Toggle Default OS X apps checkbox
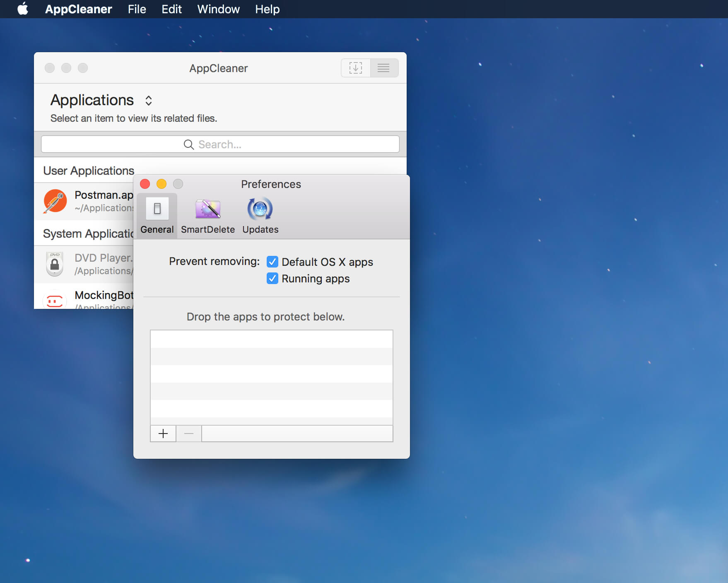This screenshot has height=583, width=728. (x=272, y=262)
